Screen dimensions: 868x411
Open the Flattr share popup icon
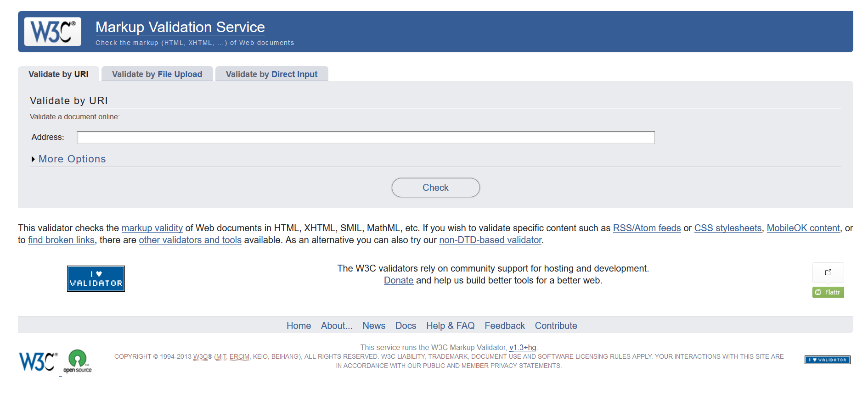click(x=828, y=272)
